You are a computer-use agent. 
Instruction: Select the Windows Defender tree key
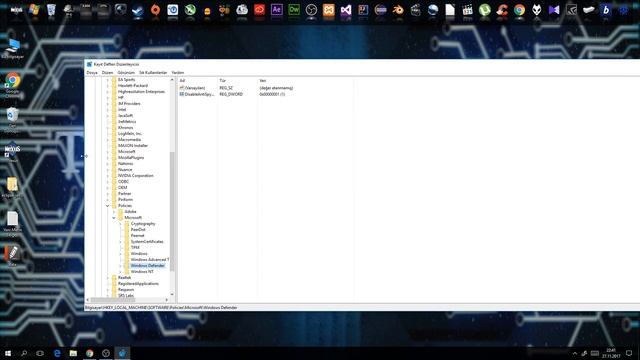[147, 266]
